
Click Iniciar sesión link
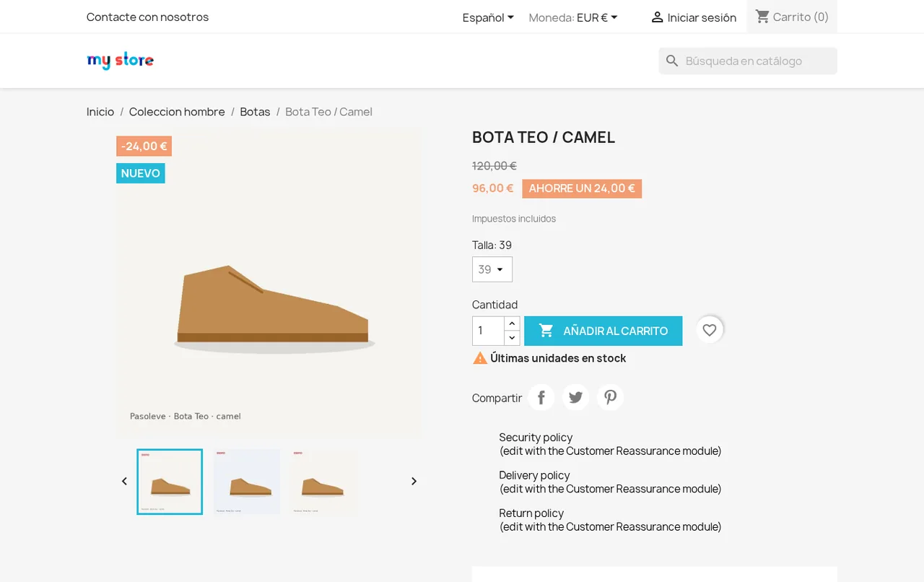tap(694, 17)
